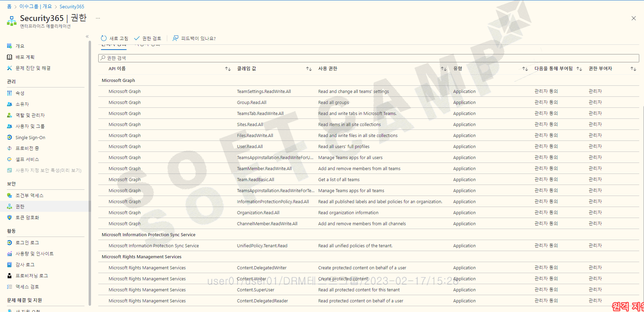Screen dimensions: 644x312
Task: Click 'Manage Teams apps for all users' description
Action: pyautogui.click(x=350, y=157)
